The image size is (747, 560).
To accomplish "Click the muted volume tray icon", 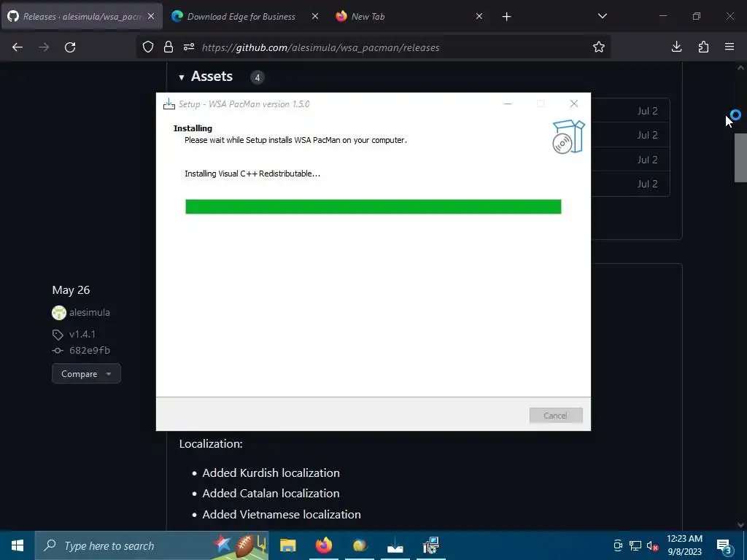I will coord(652,545).
